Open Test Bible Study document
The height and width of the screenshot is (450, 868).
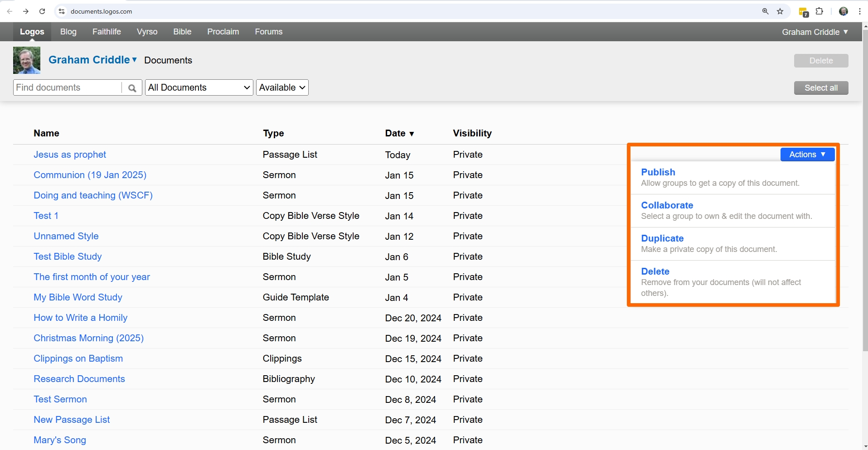[x=68, y=256]
